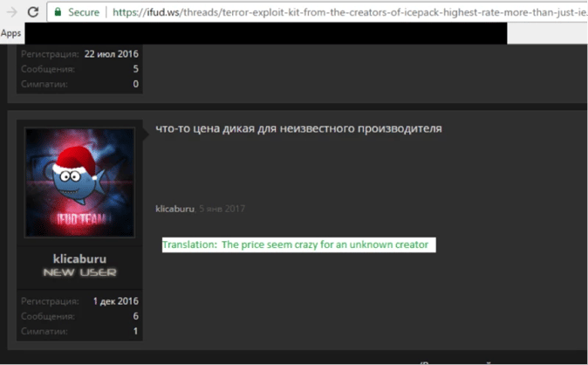Viewport: 588px width, 365px height.
Task: Click klicaburu's Симпатии count of 1
Action: [135, 332]
